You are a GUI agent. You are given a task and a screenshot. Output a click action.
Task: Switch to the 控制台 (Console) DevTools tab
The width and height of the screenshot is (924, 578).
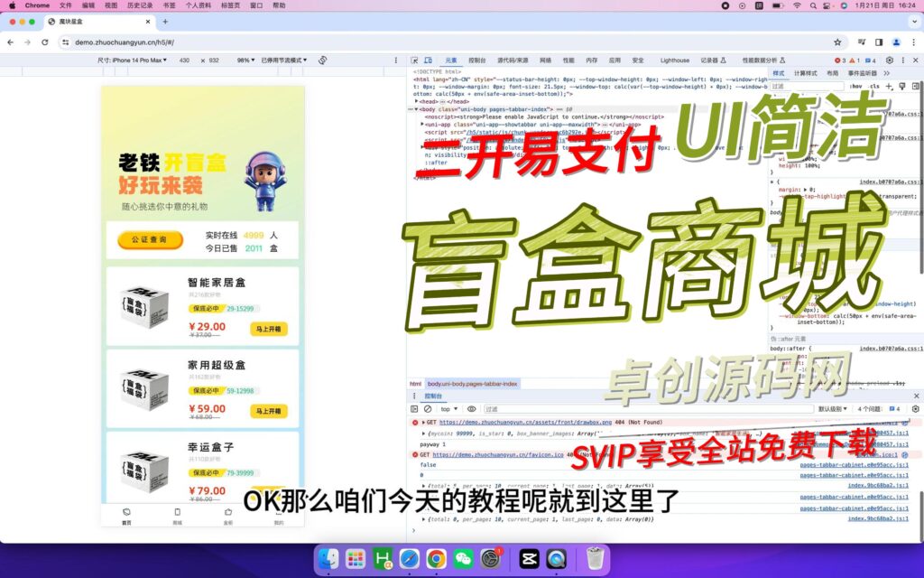477,61
